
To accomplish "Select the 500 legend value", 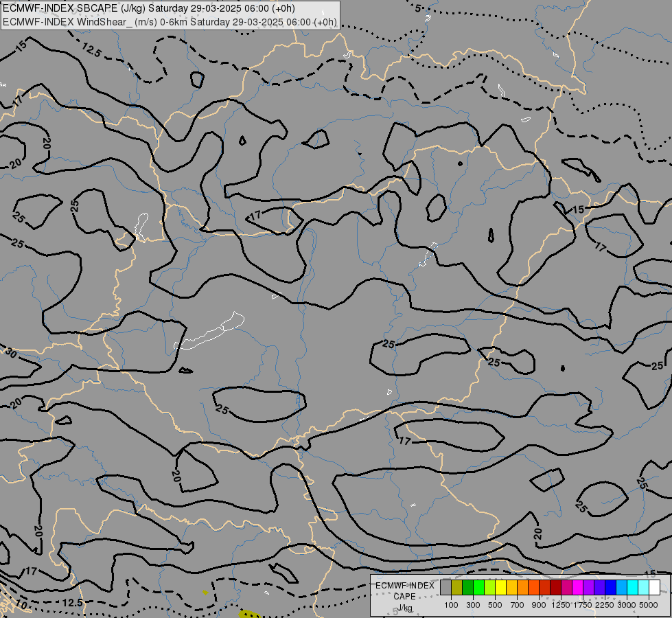I will (495, 605).
